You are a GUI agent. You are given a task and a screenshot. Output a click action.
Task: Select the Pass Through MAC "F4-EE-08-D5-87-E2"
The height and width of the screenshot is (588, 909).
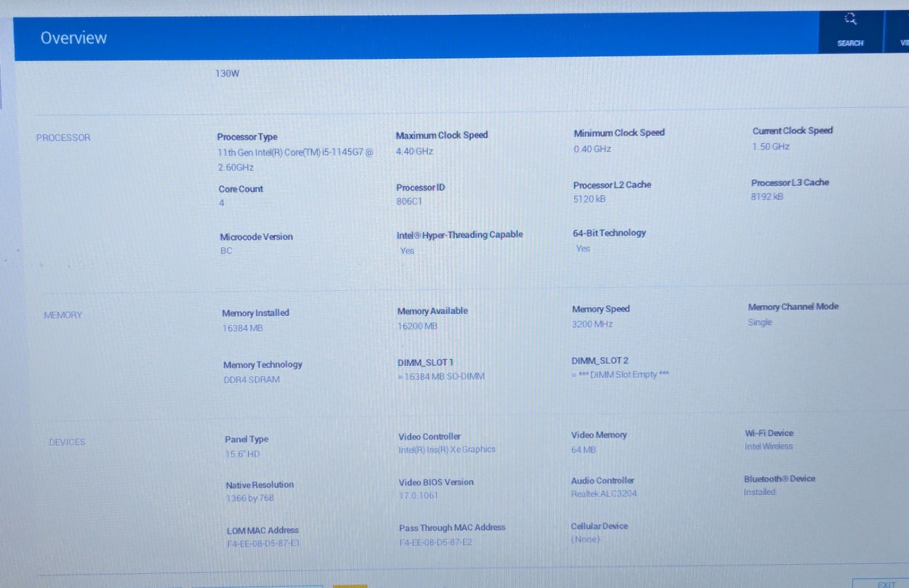click(436, 543)
